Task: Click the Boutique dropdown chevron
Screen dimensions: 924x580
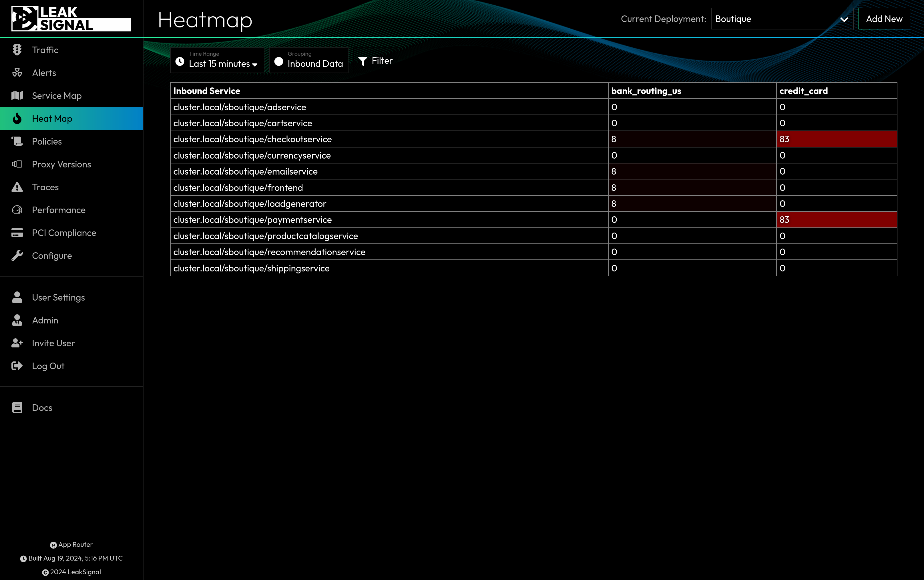Action: click(844, 19)
